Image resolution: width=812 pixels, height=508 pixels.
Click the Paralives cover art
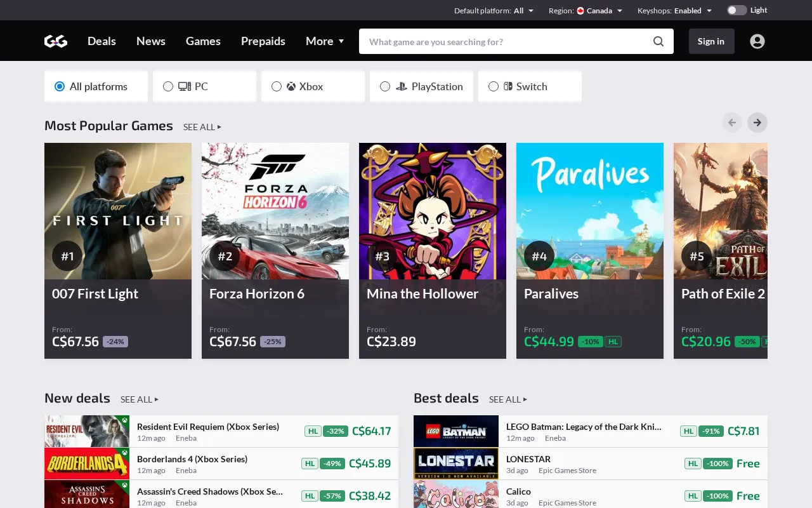coord(590,211)
